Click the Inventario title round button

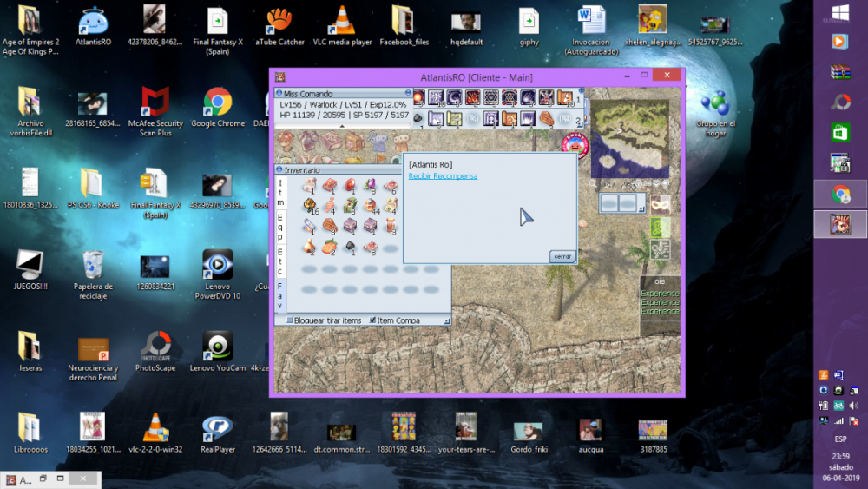click(x=279, y=169)
